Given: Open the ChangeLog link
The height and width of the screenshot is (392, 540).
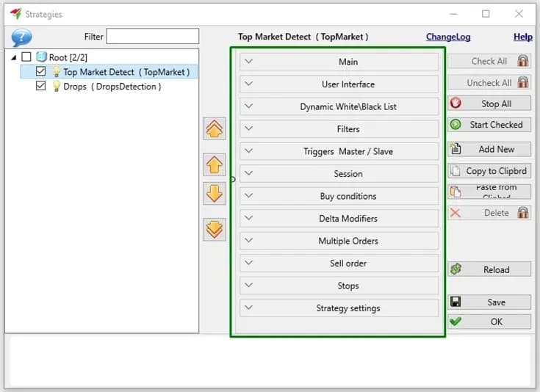Looking at the screenshot, I should pos(448,37).
